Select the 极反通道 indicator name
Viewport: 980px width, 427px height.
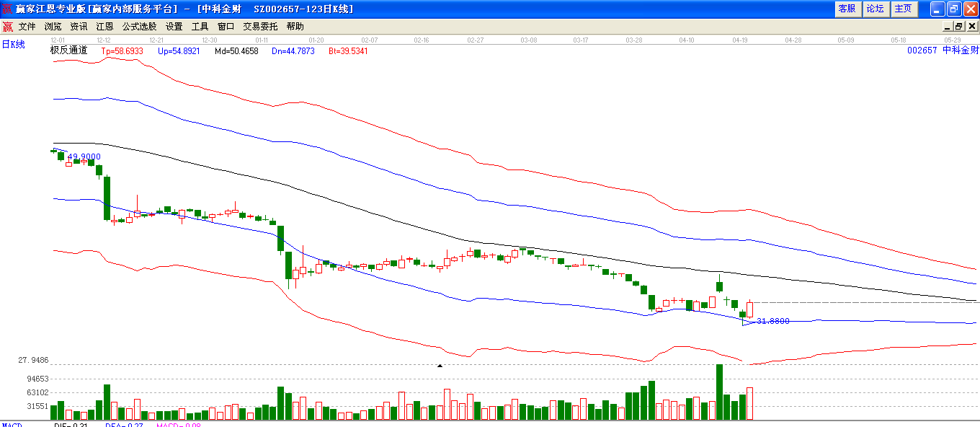[68, 50]
